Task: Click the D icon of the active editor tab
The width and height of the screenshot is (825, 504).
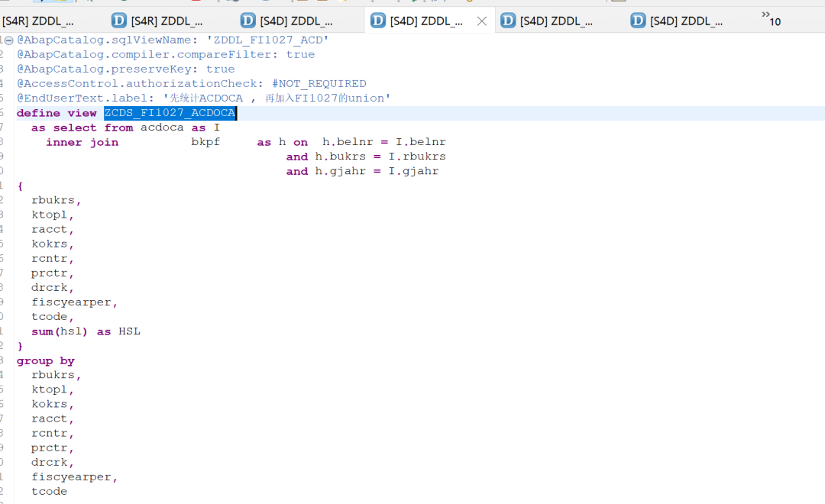Action: coord(378,21)
